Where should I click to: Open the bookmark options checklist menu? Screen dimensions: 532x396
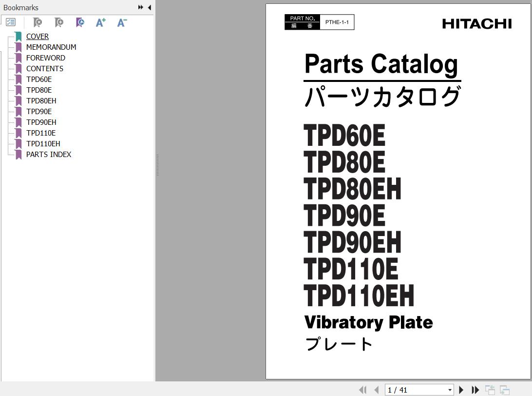coord(11,22)
